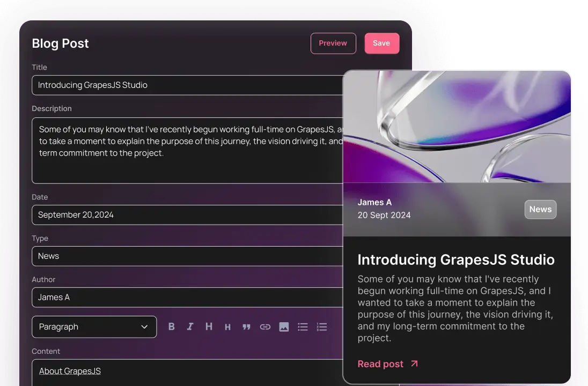588x386 pixels.
Task: Click the Preview button
Action: point(333,43)
